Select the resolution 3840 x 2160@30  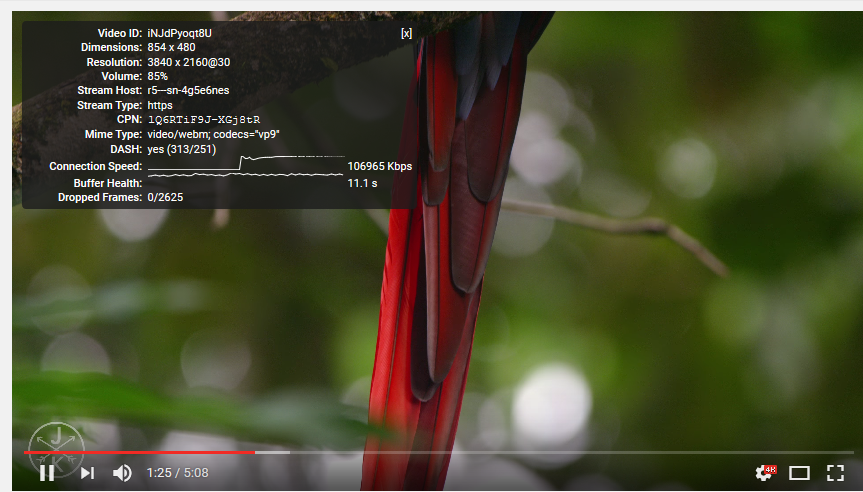[x=189, y=62]
